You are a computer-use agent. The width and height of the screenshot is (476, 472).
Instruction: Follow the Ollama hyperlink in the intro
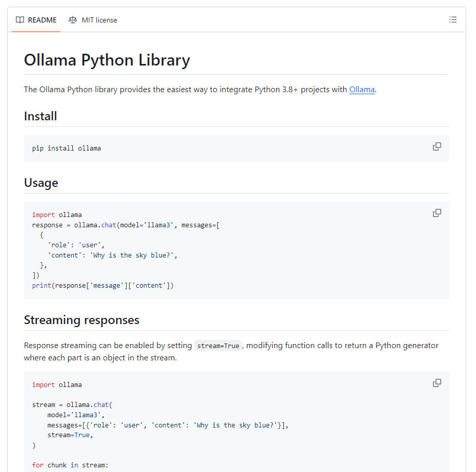362,90
